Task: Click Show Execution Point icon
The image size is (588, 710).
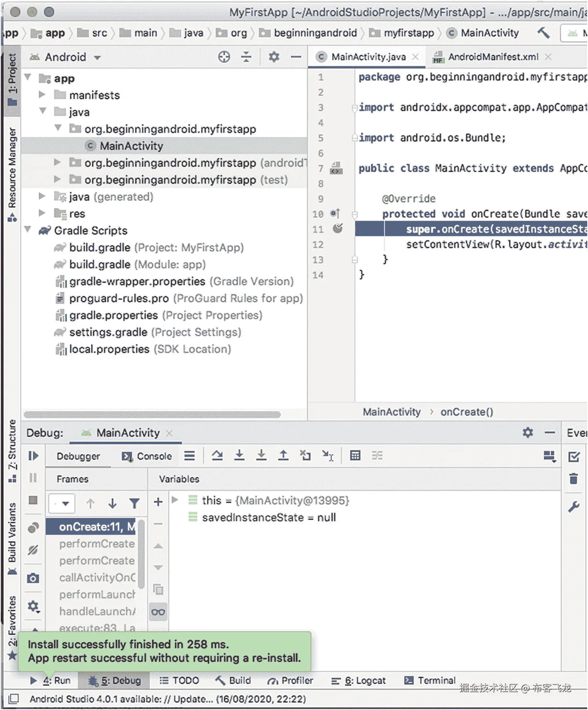Action: coord(190,456)
